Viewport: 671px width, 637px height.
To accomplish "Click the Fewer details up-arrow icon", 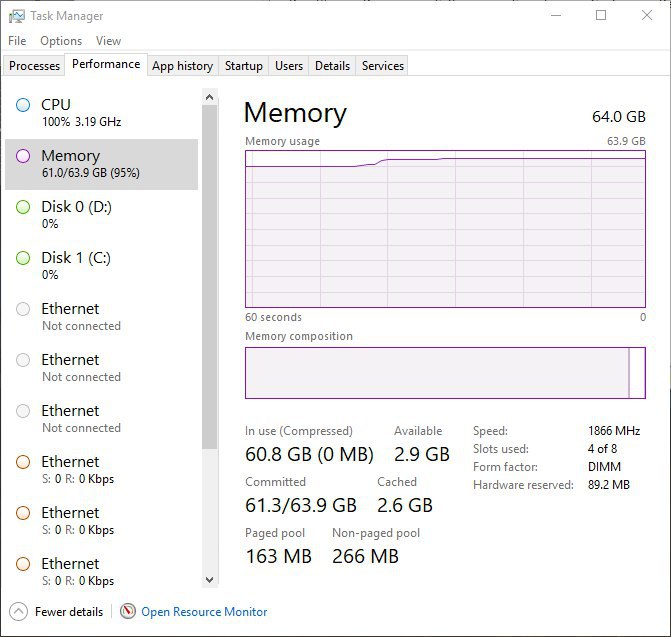I will pos(18,612).
